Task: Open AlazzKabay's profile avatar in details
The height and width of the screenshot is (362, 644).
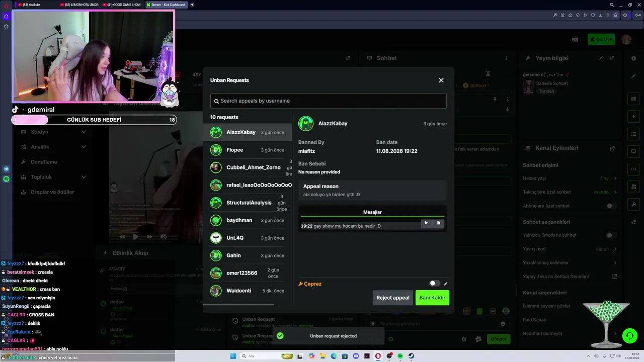Action: click(306, 124)
